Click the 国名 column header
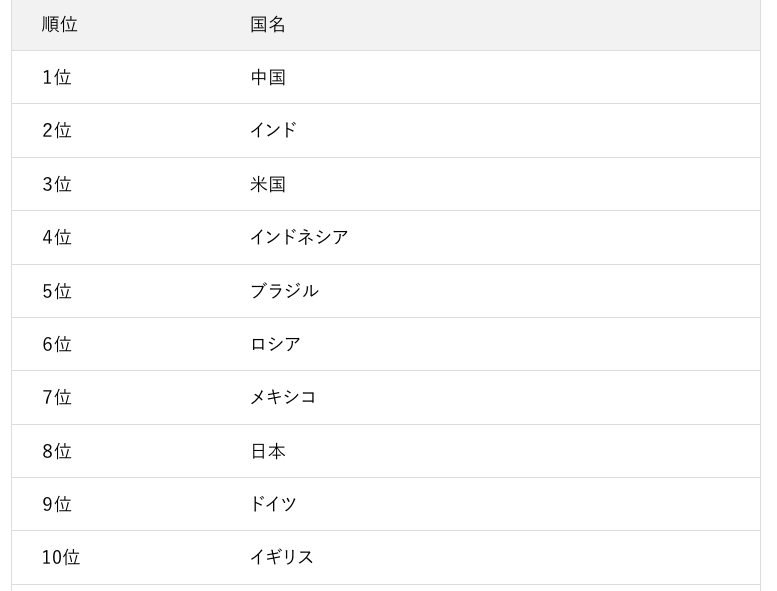The width and height of the screenshot is (777, 591). pos(268,25)
